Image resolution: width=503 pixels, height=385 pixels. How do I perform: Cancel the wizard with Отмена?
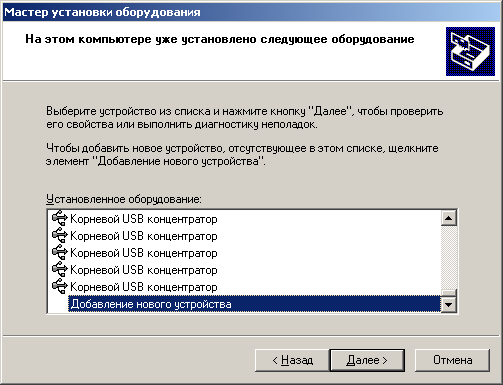(452, 360)
